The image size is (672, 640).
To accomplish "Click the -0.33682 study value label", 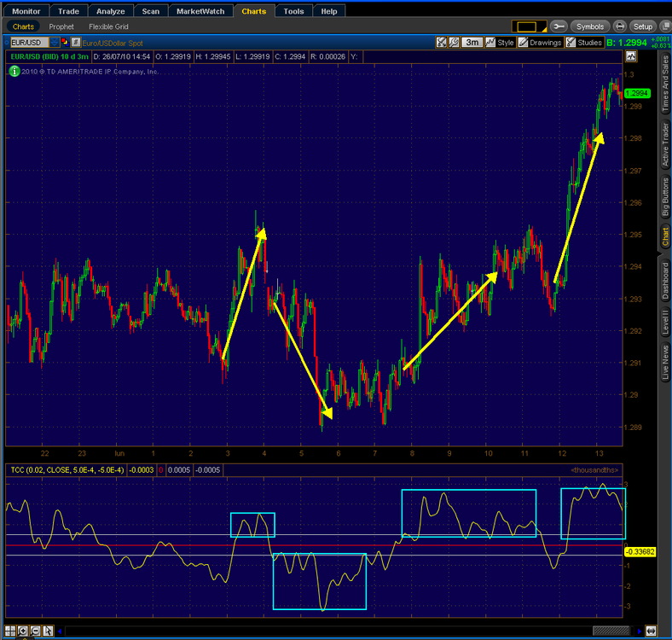I will tap(640, 551).
